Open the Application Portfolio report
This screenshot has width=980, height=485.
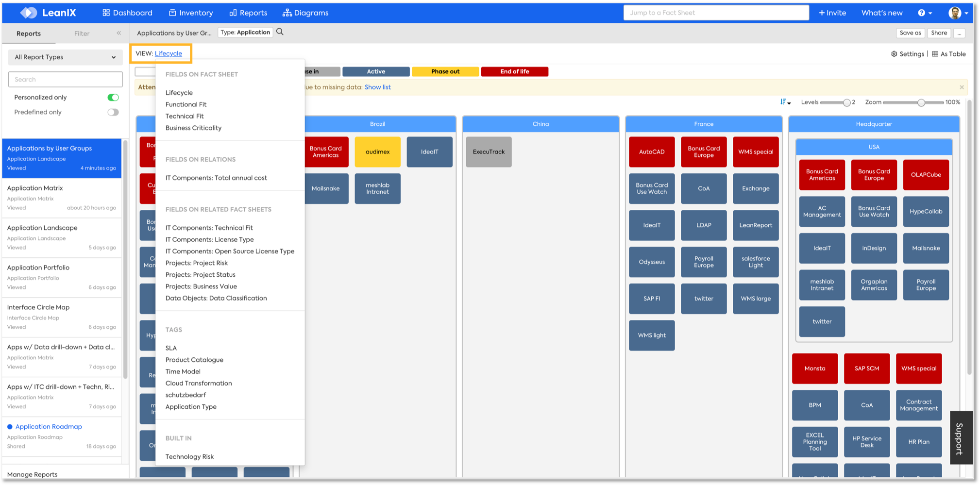pos(62,277)
